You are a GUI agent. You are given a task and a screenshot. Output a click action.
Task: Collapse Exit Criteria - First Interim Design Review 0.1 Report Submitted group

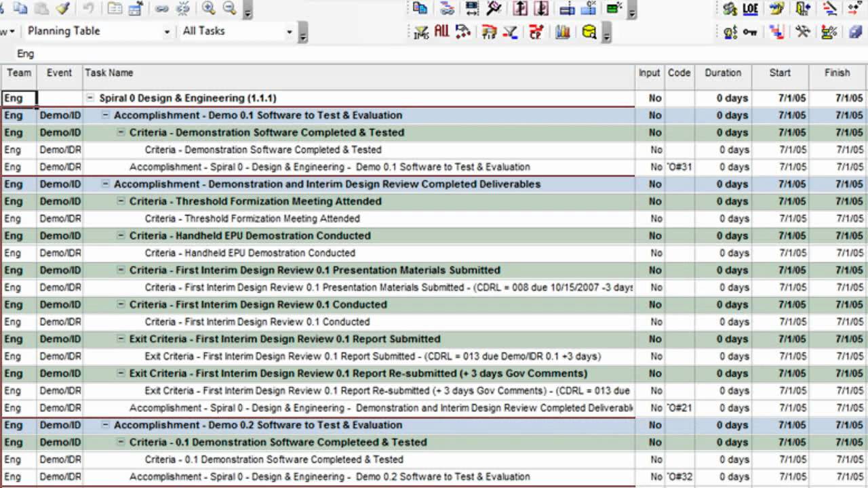tap(121, 339)
